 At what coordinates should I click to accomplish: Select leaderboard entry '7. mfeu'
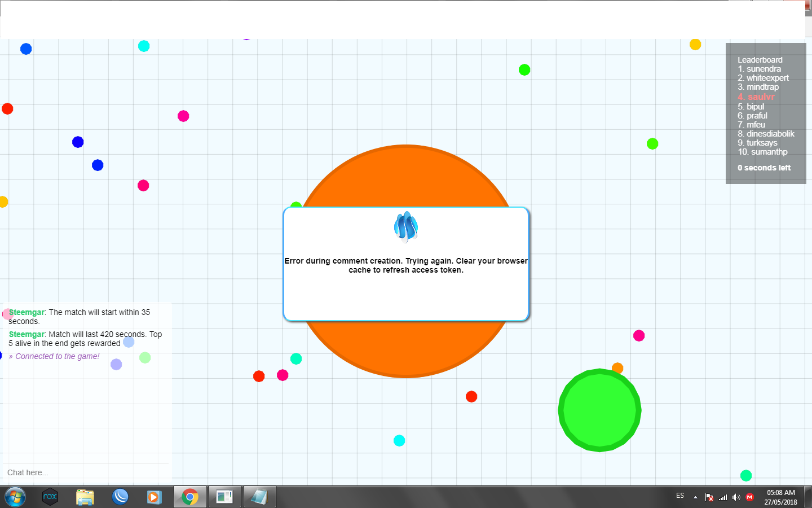752,125
